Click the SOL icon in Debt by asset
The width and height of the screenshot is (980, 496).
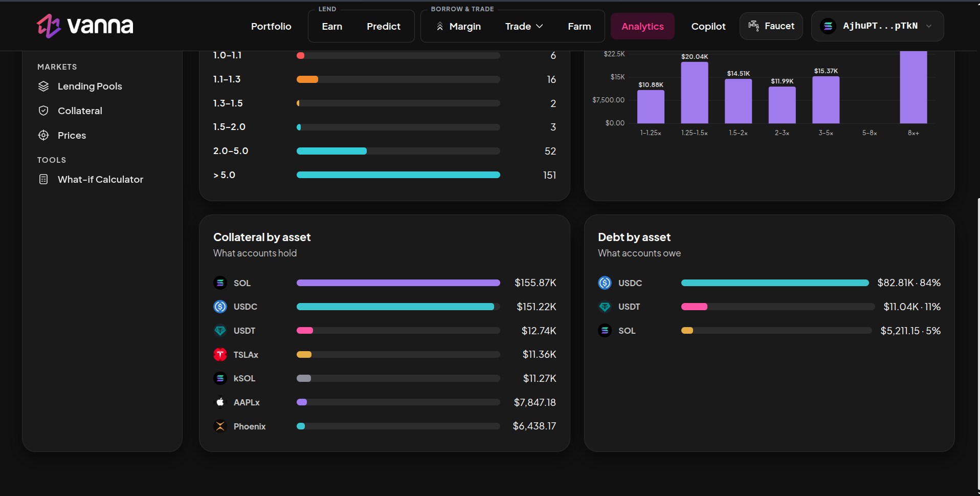pos(605,331)
